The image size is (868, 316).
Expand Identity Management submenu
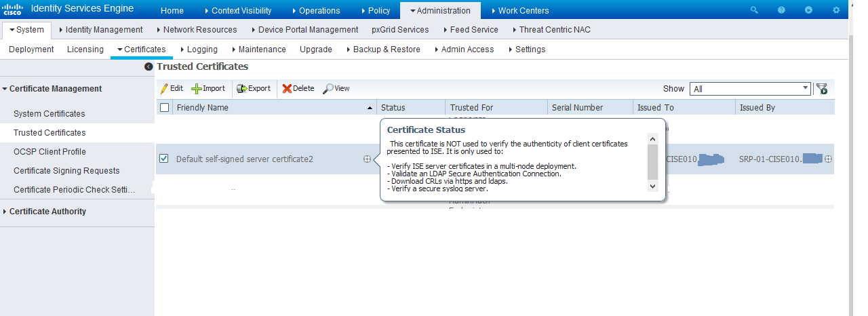pyautogui.click(x=100, y=30)
